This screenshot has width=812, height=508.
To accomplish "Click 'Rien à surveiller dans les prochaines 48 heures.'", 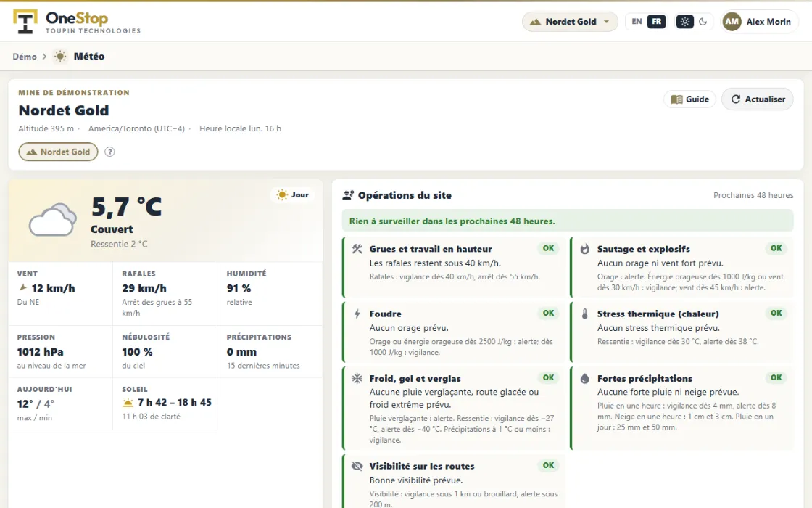I will coord(452,221).
